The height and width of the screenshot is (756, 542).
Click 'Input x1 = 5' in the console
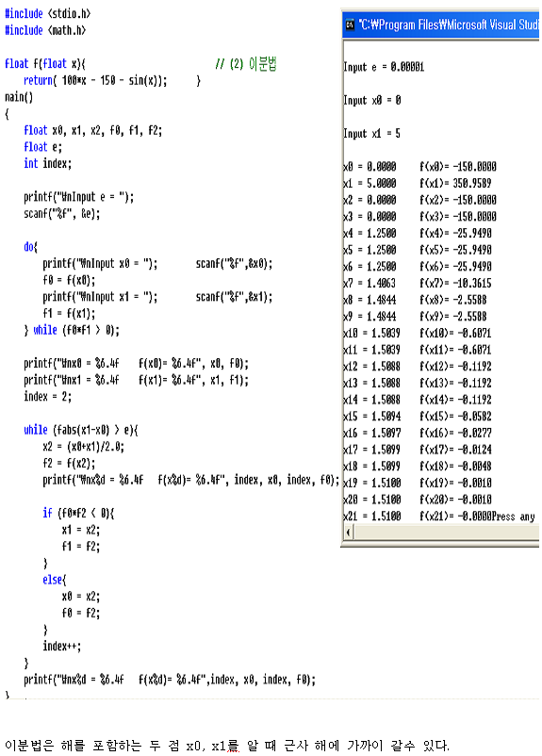[371, 134]
